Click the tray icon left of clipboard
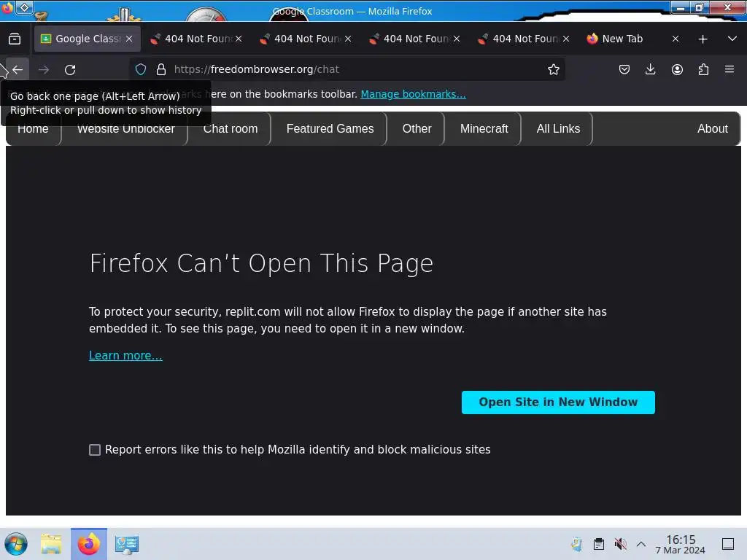This screenshot has width=747, height=560. 576,544
